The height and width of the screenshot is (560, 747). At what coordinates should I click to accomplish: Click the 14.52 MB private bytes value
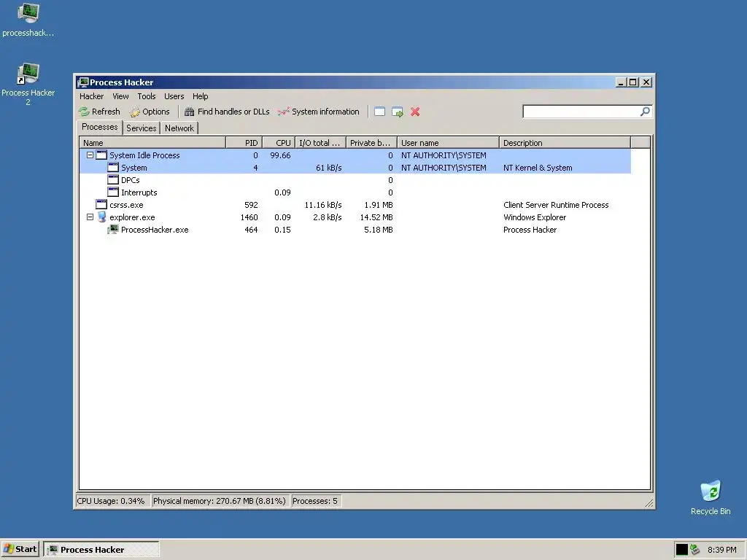(x=376, y=217)
